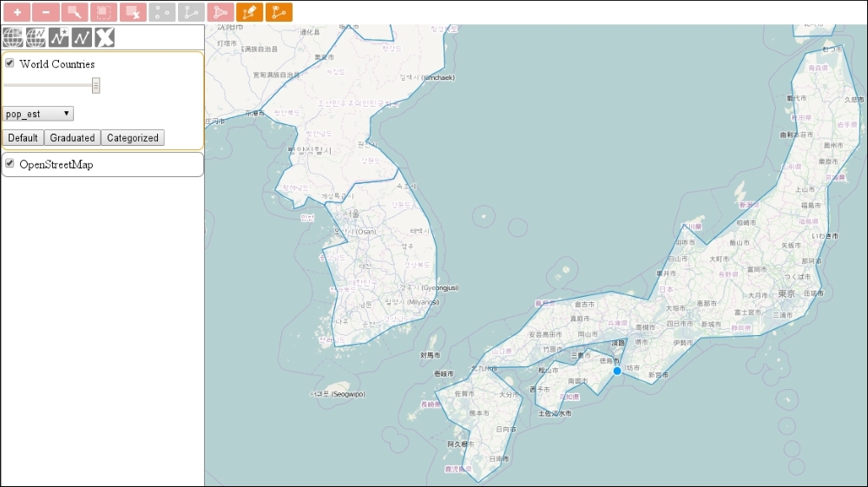Viewport: 868px width, 487px height.
Task: Click the add vector layer globe icon
Action: click(x=36, y=36)
